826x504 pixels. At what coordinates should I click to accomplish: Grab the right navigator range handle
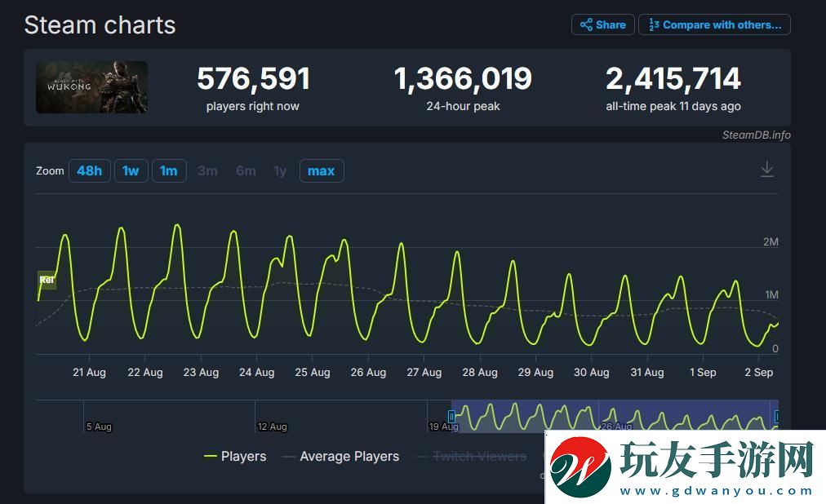pos(776,417)
